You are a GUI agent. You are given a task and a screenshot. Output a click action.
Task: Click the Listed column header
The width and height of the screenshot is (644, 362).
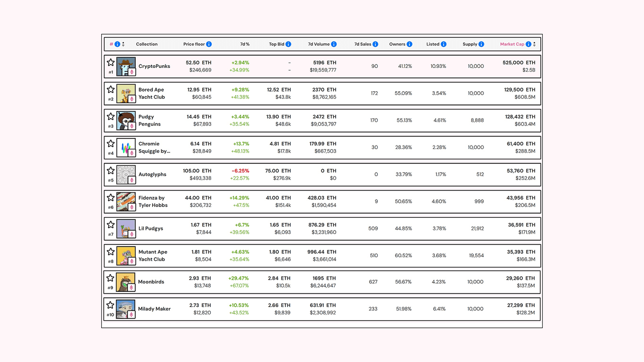pyautogui.click(x=433, y=44)
